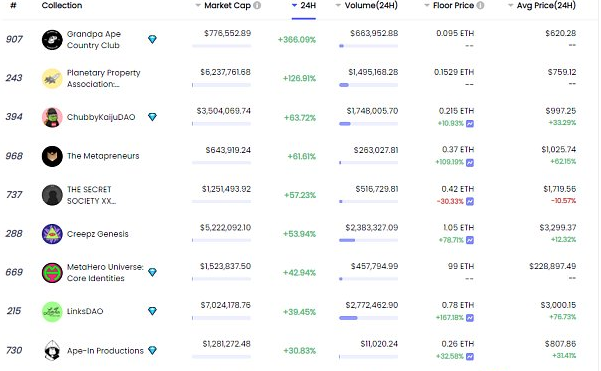
Task: Sort by Volume(24H) column arrow
Action: pos(338,5)
